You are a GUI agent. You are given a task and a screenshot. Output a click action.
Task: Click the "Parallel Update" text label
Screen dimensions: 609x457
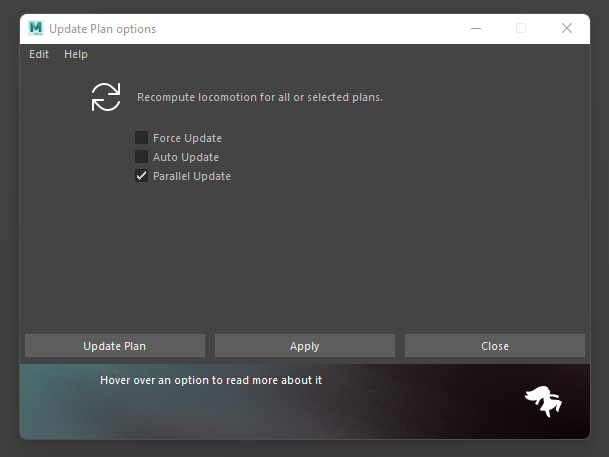click(191, 176)
